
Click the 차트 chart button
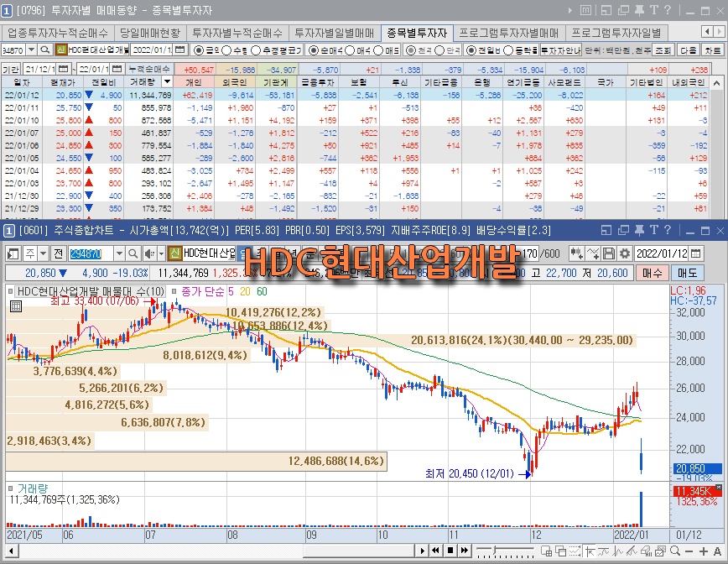tap(713, 50)
